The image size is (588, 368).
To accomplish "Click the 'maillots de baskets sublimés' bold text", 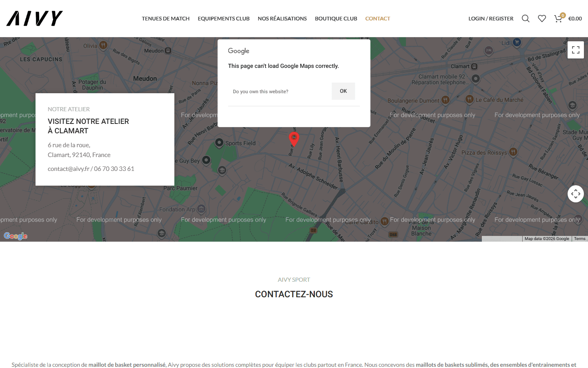I will point(452,365).
